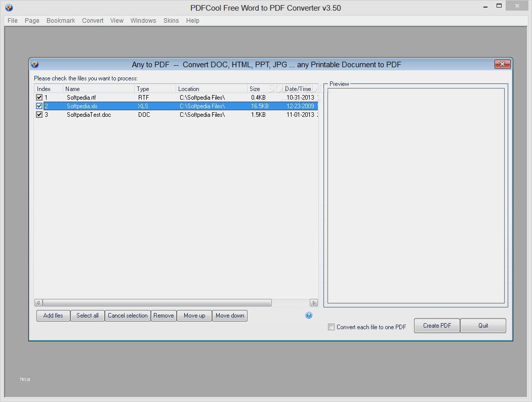Image resolution: width=532 pixels, height=402 pixels.
Task: Click the Move down button
Action: click(230, 316)
